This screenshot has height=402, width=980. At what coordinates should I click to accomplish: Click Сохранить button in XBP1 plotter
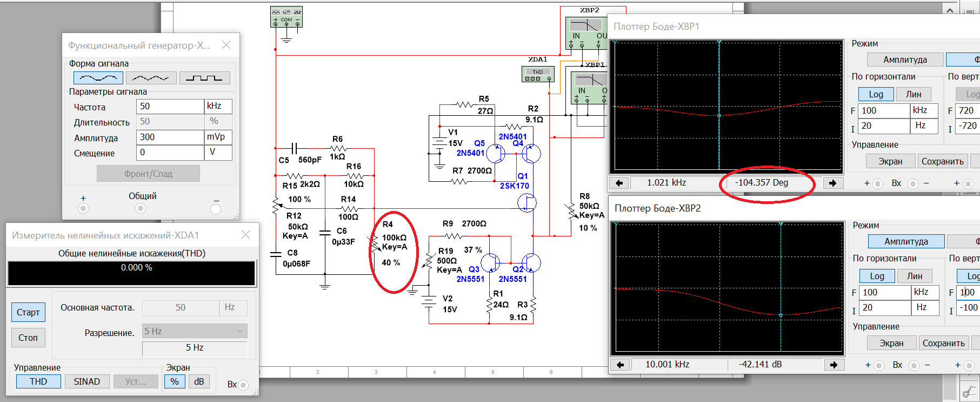point(943,161)
